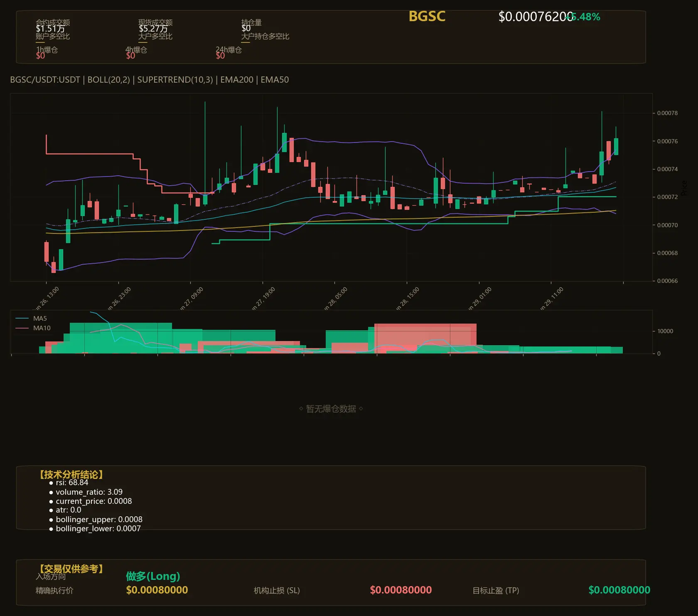Screen dimensions: 698x616
Task: Select the green $0.00080000 take-profit value
Action: (619, 590)
